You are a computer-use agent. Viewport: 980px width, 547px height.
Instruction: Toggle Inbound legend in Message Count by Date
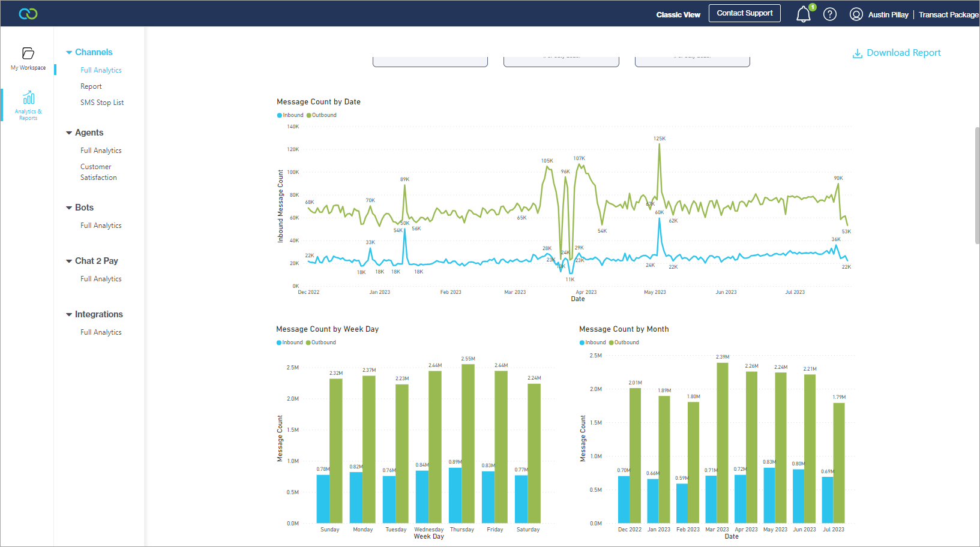click(290, 115)
